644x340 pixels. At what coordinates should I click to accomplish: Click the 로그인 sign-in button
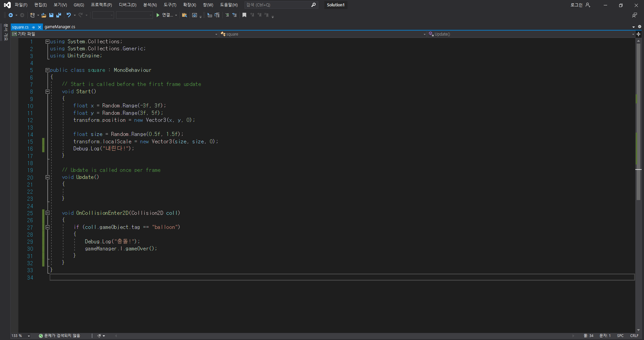[576, 5]
